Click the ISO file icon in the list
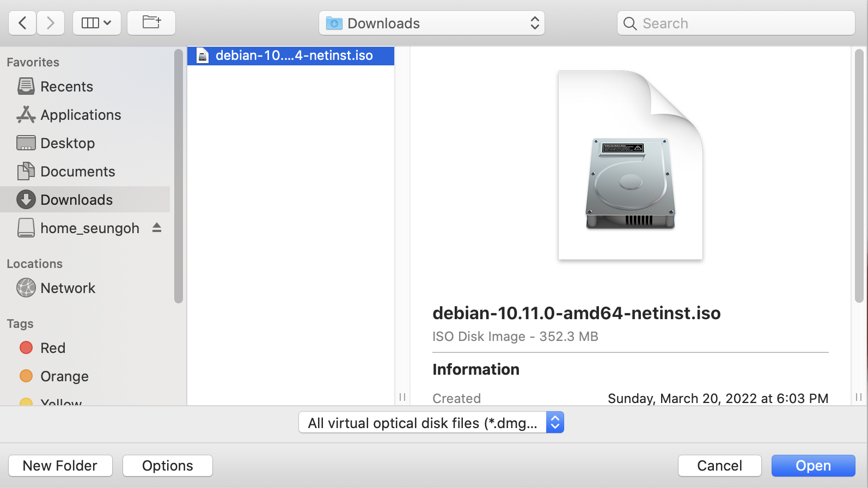This screenshot has height=488, width=868. click(203, 56)
